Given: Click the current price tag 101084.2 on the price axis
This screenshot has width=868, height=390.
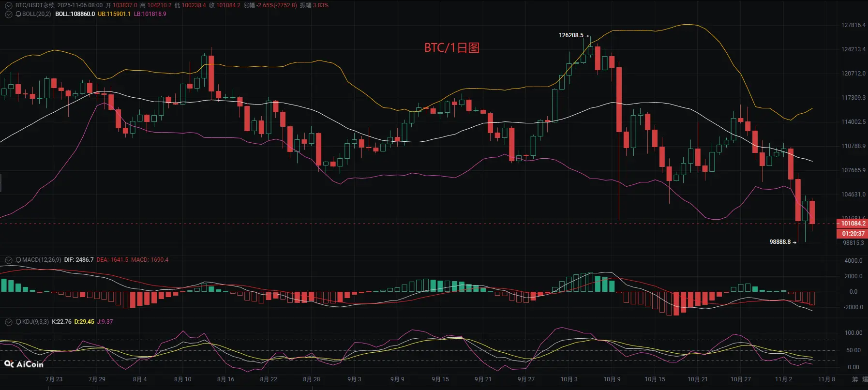Looking at the screenshot, I should pyautogui.click(x=853, y=224).
